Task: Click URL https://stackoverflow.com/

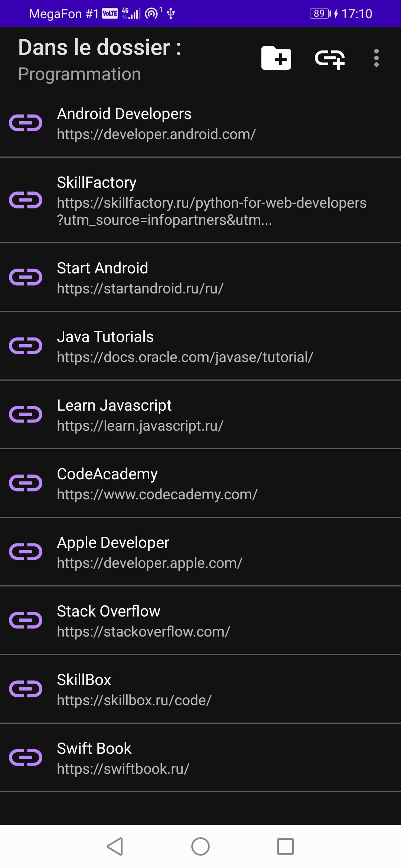Action: (143, 632)
